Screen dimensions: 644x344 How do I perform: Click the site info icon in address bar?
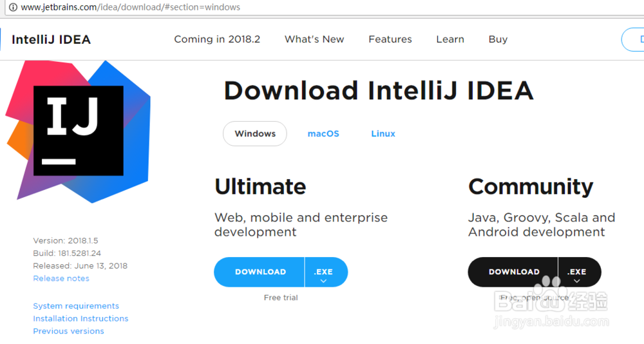(x=13, y=7)
